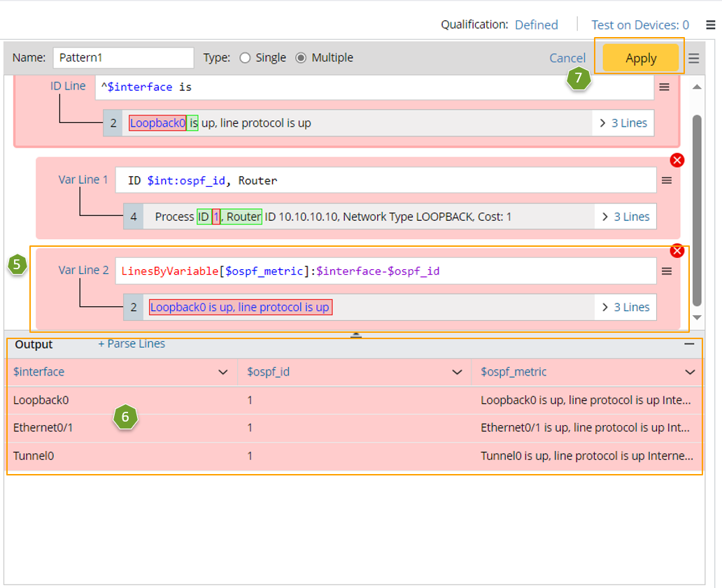The image size is (722, 588).
Task: Click the Cancel link
Action: click(567, 59)
